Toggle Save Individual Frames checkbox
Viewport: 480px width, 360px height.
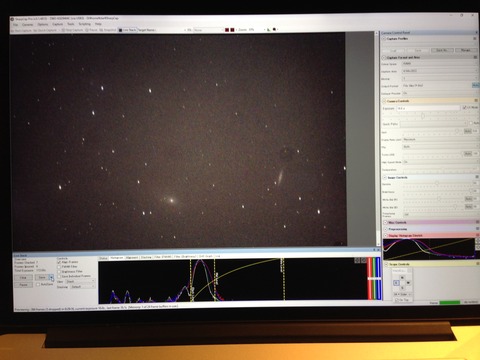[59, 276]
